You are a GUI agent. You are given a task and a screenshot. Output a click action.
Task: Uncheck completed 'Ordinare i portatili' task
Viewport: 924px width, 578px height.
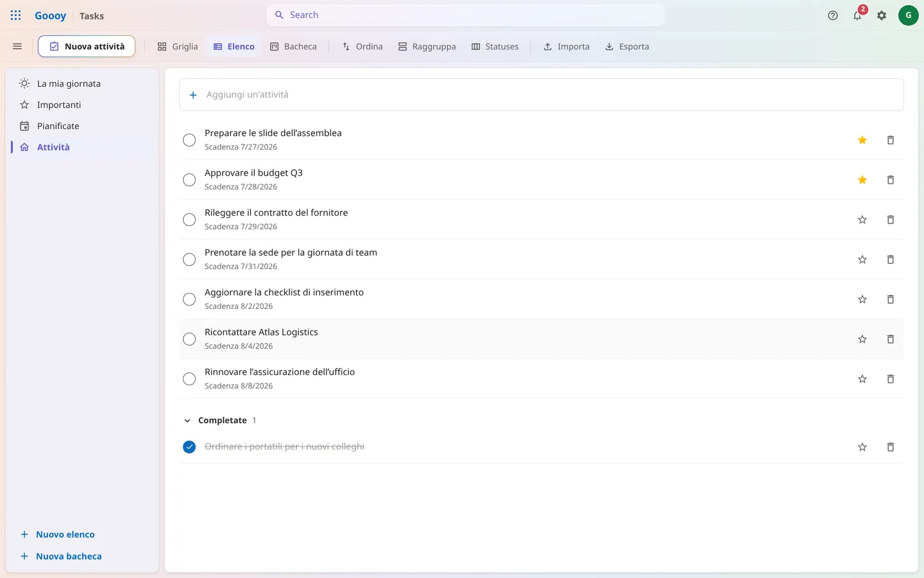(189, 447)
